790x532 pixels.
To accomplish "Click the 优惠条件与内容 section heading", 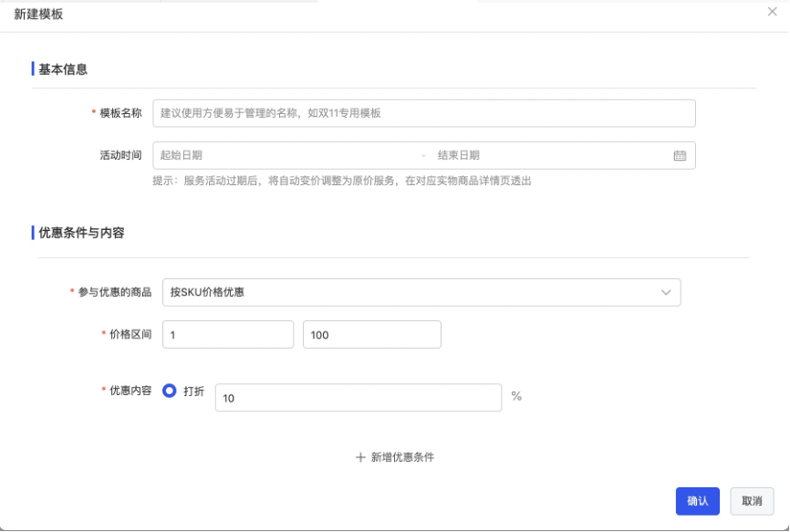I will tap(81, 233).
